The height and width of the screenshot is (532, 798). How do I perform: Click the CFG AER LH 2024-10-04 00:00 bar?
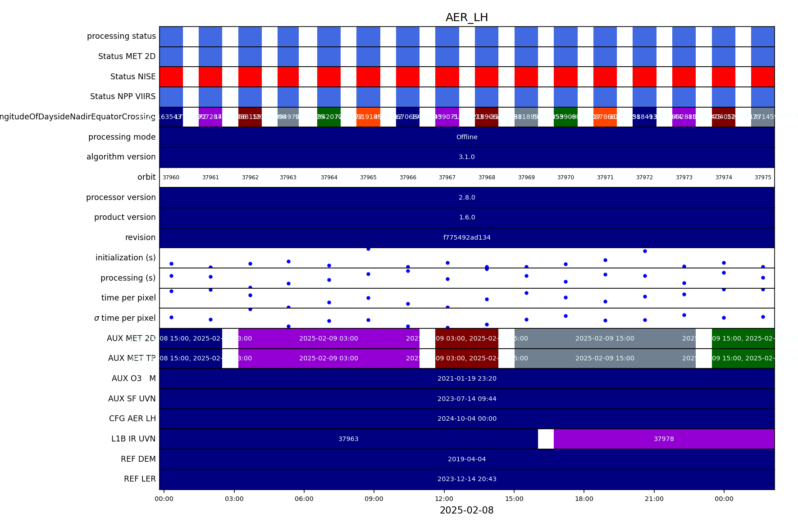pos(467,419)
